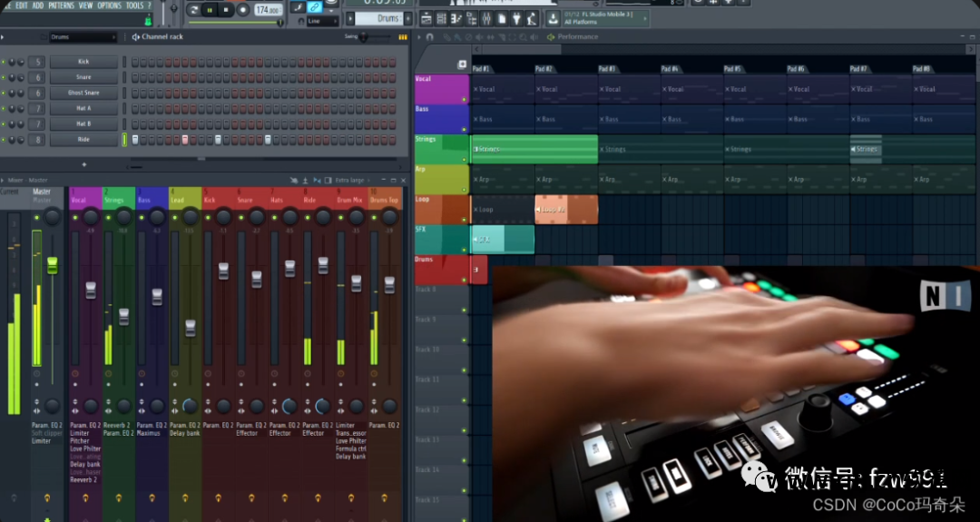Toggle the magnet snap icon in the playlist toolbar

coord(429,37)
